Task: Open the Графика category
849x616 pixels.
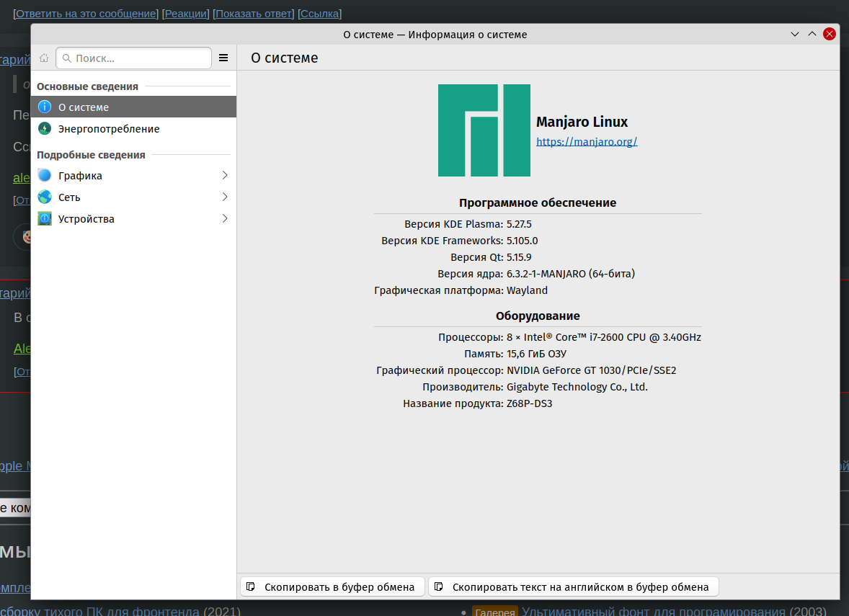Action: click(x=134, y=175)
